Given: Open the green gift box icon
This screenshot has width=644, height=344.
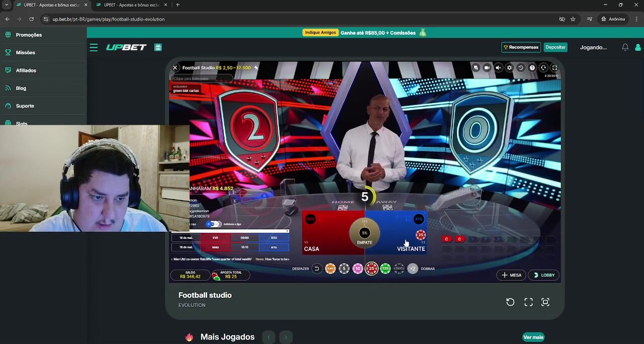Looking at the screenshot, I should pos(158,47).
